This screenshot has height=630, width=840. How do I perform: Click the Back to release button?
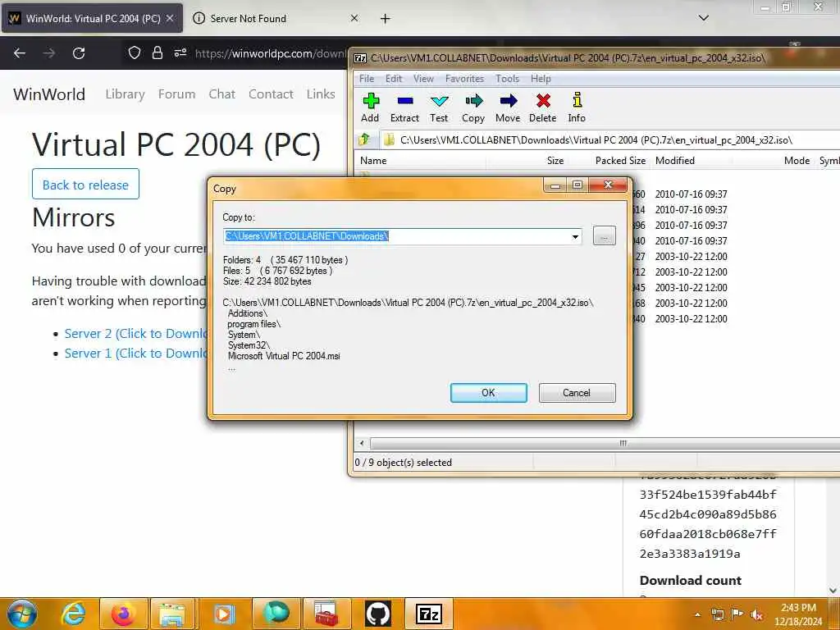point(85,185)
